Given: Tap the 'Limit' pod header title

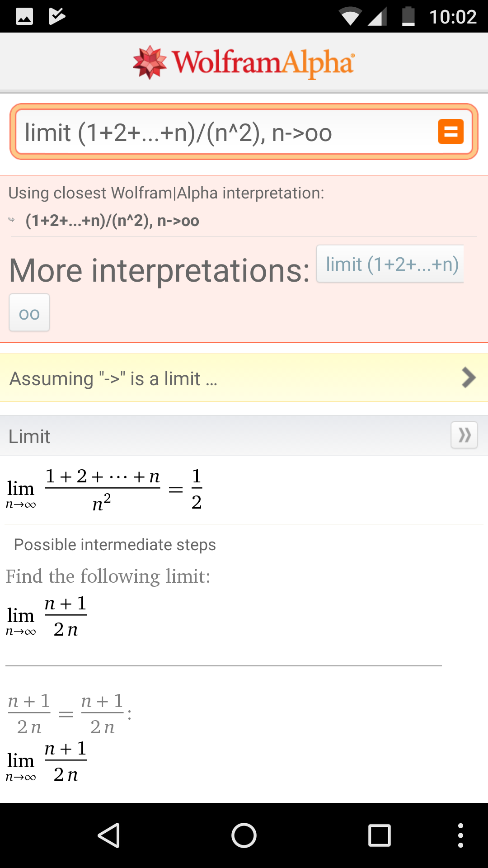Looking at the screenshot, I should click(x=29, y=436).
